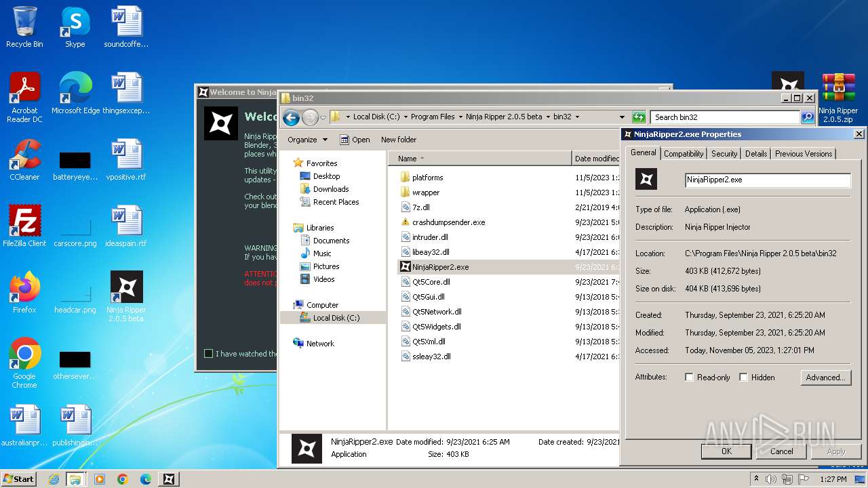The image size is (868, 488).
Task: Launch Microsoft Edge desktop shortcut
Action: click(75, 94)
